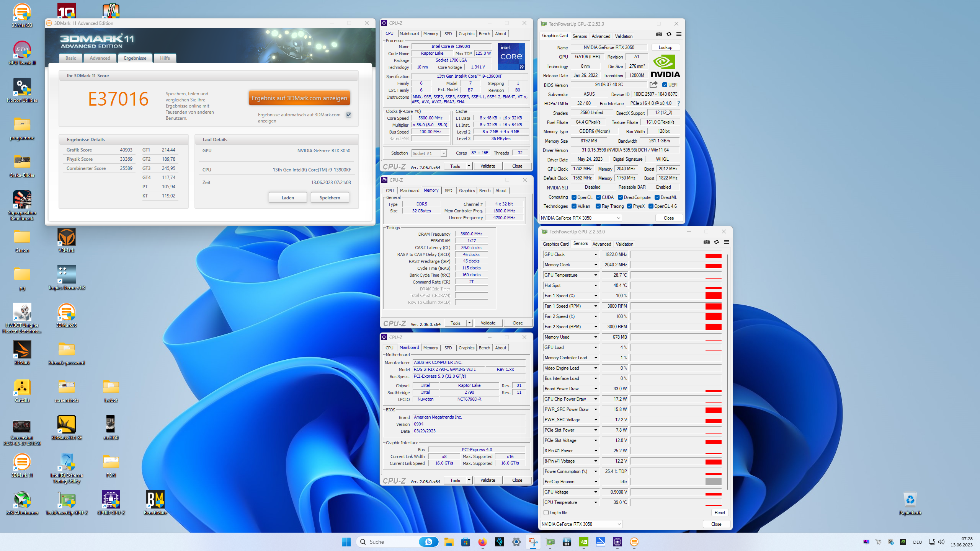Image resolution: width=980 pixels, height=551 pixels.
Task: Toggle the Vulkan checkbox in GPU-Z
Action: (x=574, y=206)
